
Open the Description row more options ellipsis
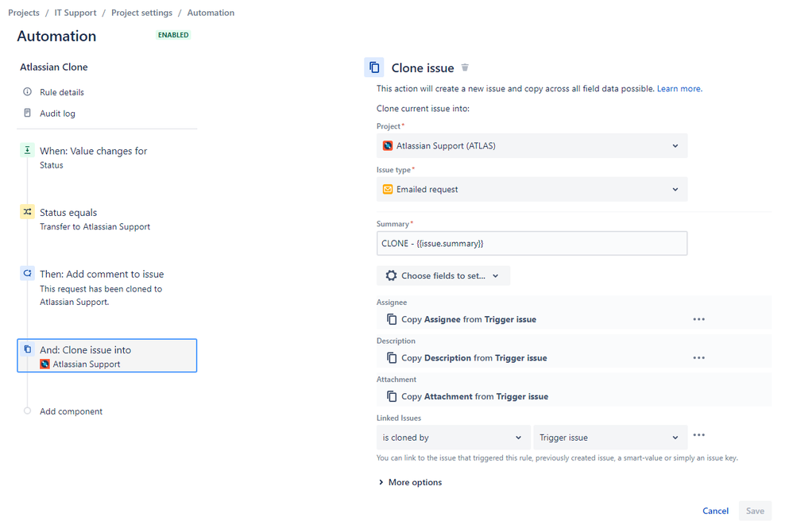click(699, 357)
